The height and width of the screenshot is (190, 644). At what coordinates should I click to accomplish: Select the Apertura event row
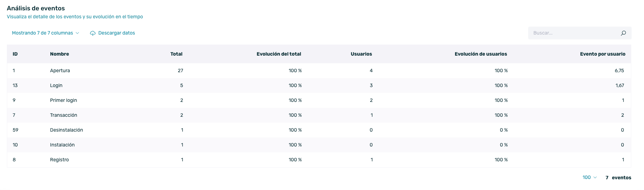coord(319,70)
